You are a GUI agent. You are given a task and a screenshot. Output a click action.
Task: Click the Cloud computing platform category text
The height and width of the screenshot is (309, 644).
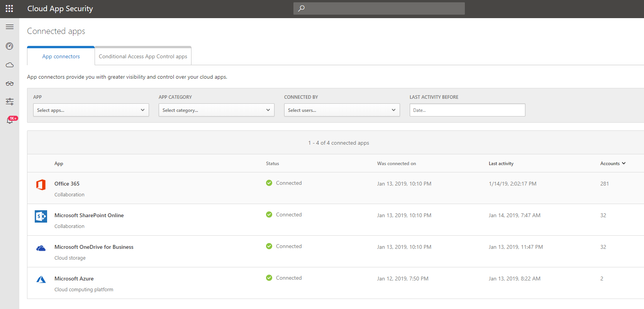[x=84, y=289]
